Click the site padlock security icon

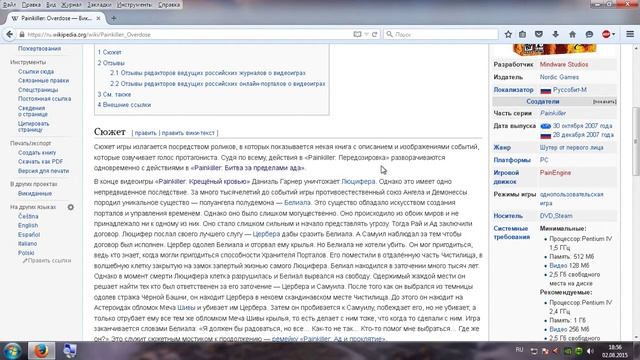tap(22, 35)
